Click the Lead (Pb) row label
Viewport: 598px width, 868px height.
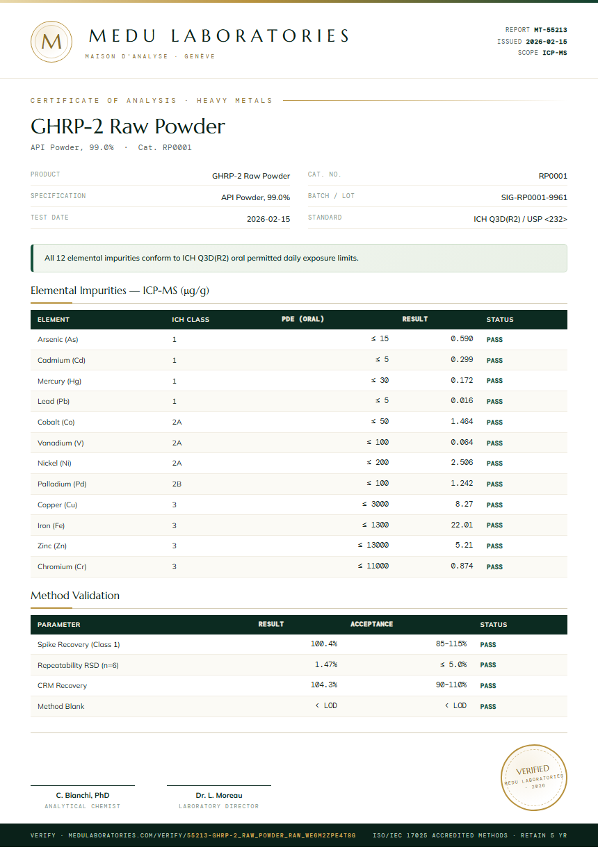(54, 402)
